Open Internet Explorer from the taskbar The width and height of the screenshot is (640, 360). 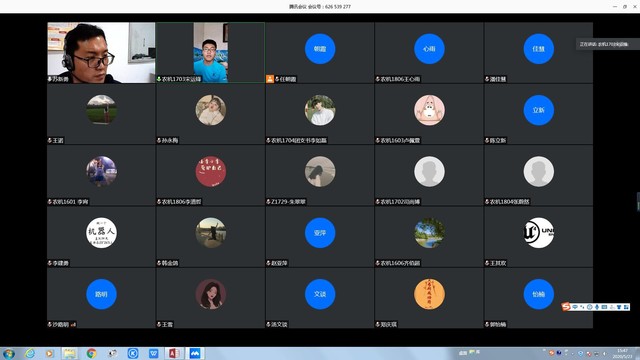[29, 353]
